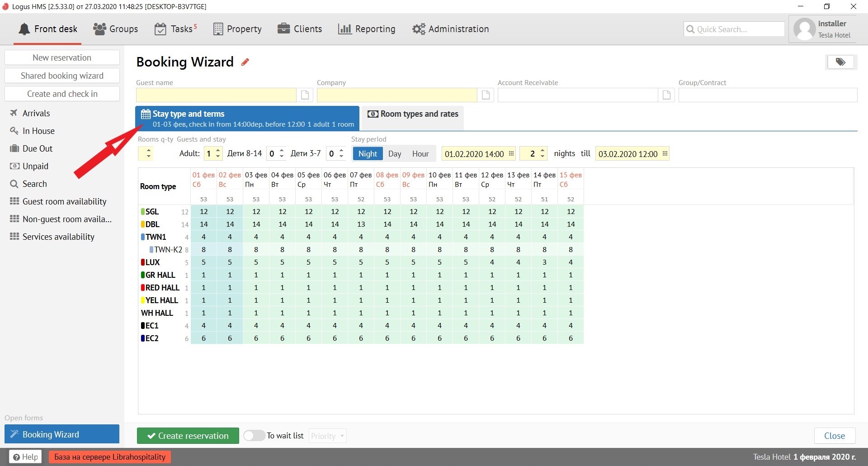Open the Reporting menu
The width and height of the screenshot is (868, 466).
[x=367, y=29]
